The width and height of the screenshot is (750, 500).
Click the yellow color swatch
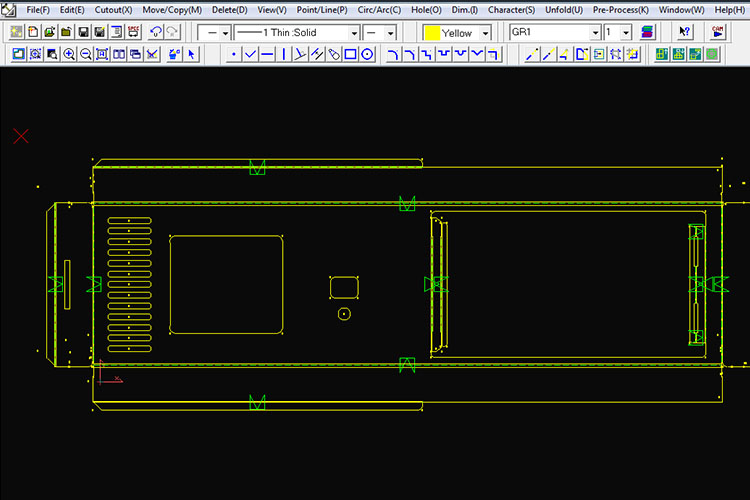pyautogui.click(x=432, y=33)
